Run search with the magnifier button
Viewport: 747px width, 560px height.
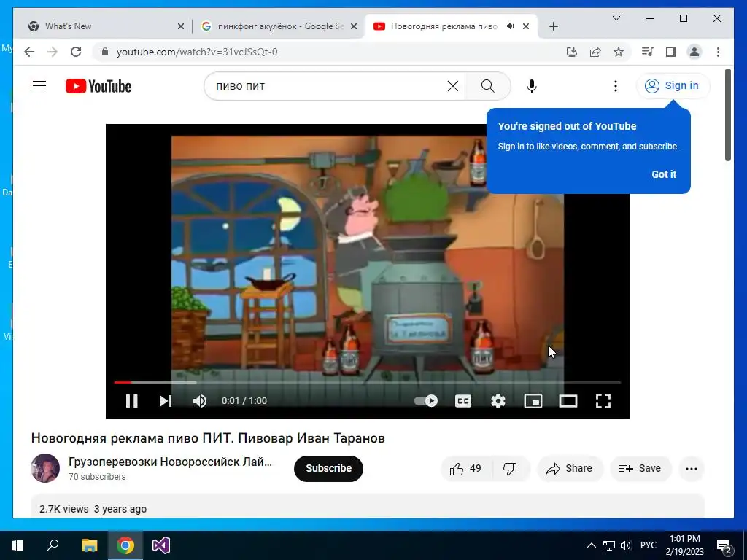(x=487, y=86)
